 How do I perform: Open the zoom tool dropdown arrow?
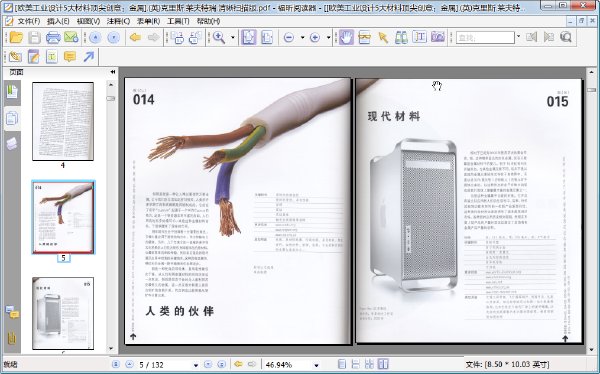click(x=233, y=38)
